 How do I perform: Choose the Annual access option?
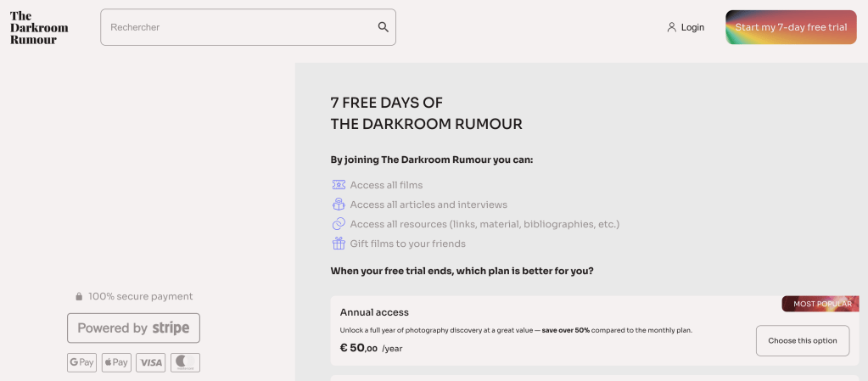[802, 340]
